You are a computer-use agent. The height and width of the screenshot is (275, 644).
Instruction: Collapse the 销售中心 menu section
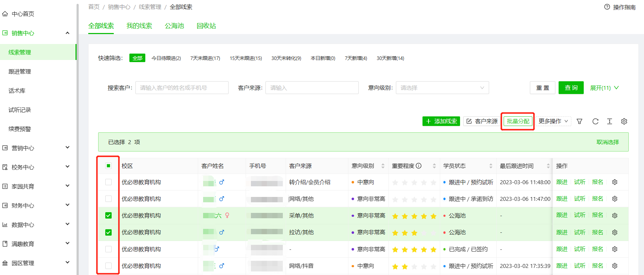(x=67, y=33)
